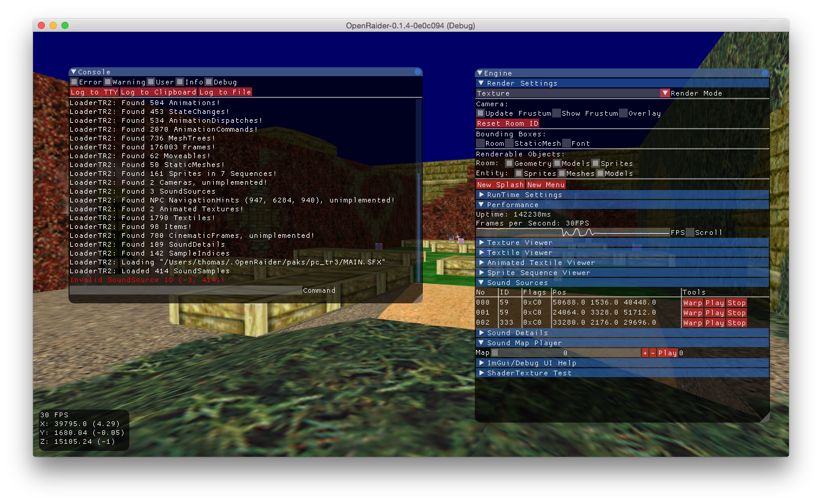Click the Console log vertical scrollbar
822x504 pixels.
pyautogui.click(x=419, y=191)
